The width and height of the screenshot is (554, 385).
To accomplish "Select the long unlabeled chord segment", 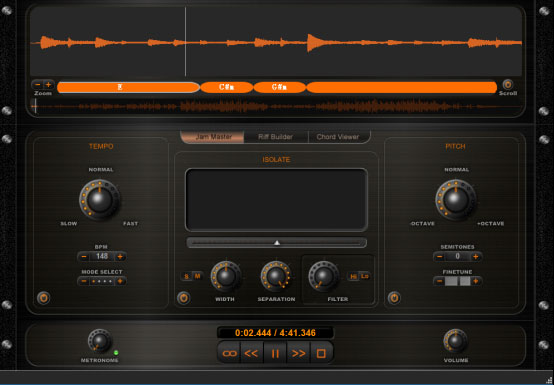I will pos(402,87).
